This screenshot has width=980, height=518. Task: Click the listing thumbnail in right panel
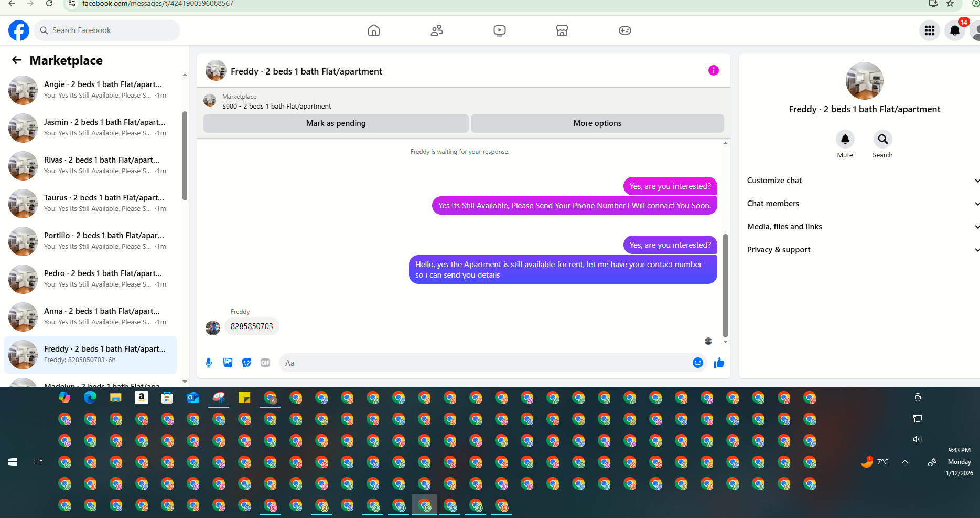[x=865, y=81]
